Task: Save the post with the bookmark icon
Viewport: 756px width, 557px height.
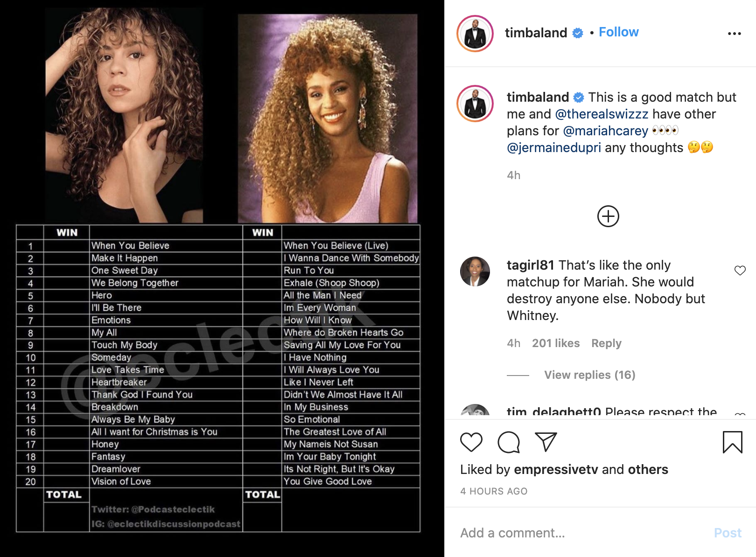Action: [732, 442]
